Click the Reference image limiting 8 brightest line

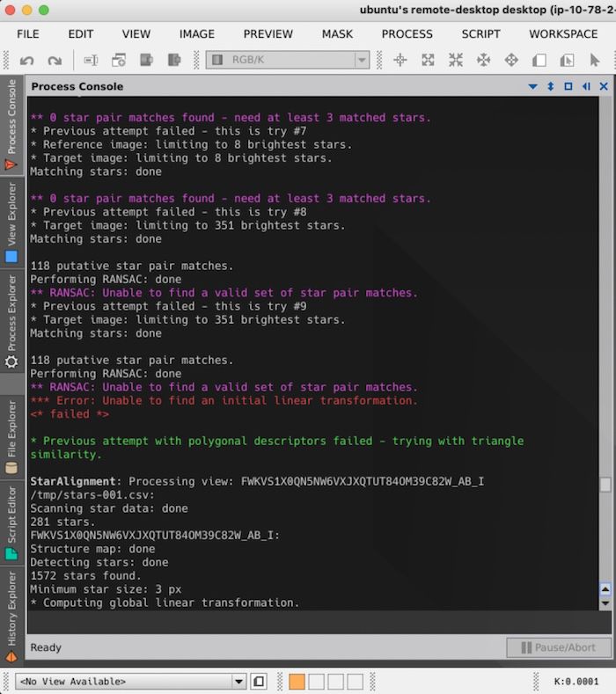point(191,145)
